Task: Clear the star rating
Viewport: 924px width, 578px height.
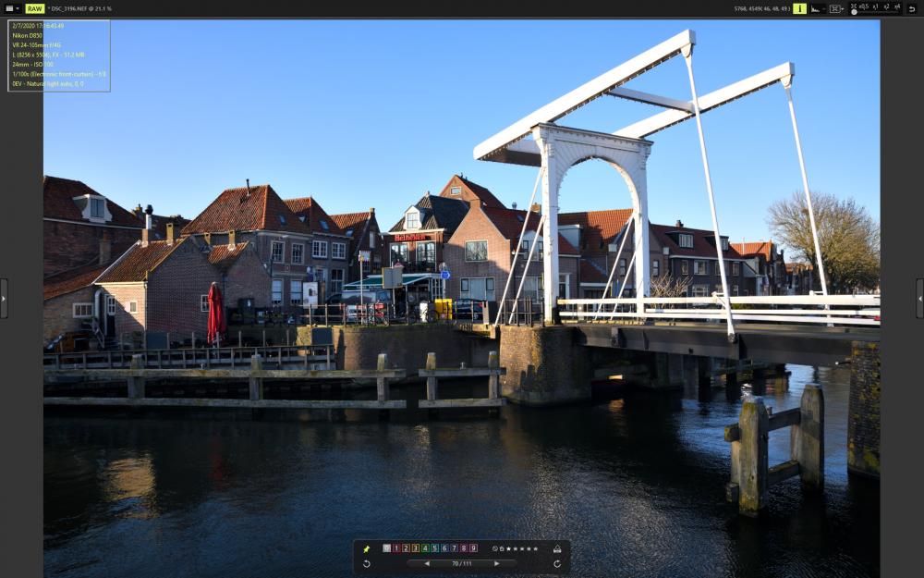Action: click(x=494, y=548)
